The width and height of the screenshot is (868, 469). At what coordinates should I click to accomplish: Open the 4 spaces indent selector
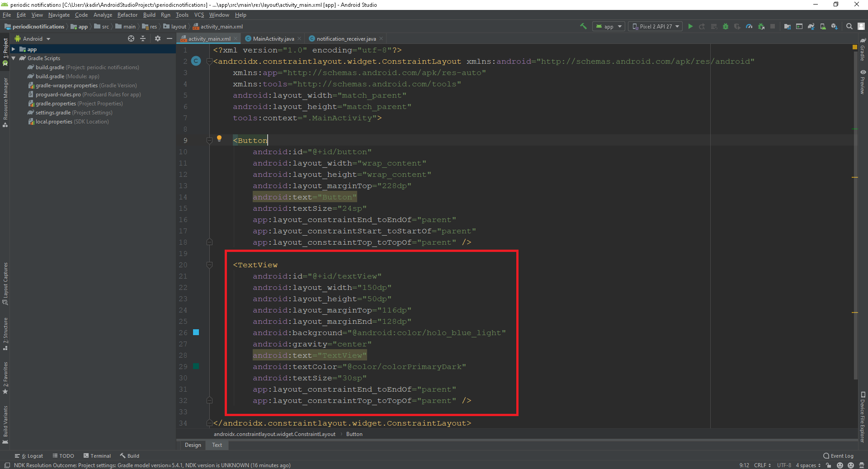[x=808, y=465]
